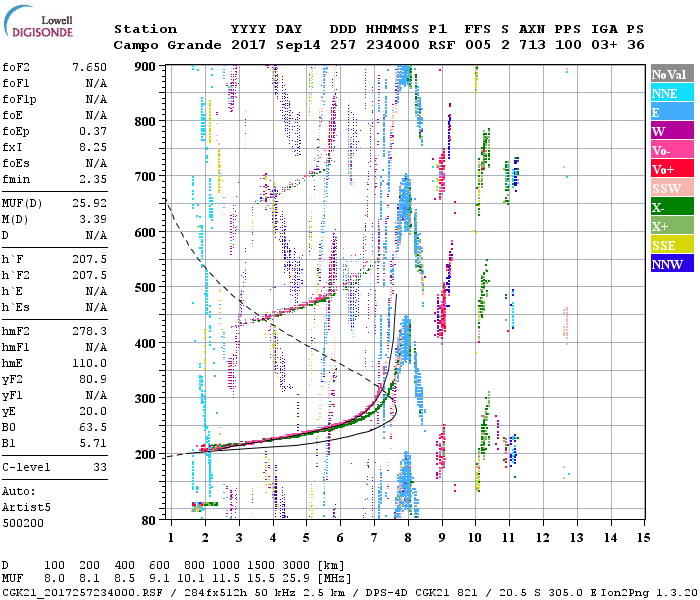Click the foF2 value 7.650
The image size is (700, 600).
coord(89,67)
